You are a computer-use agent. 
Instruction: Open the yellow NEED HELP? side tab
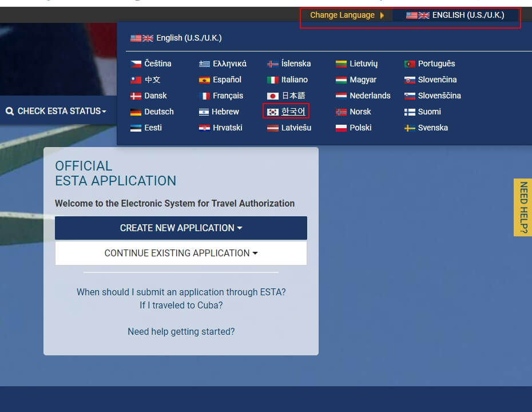(x=523, y=207)
